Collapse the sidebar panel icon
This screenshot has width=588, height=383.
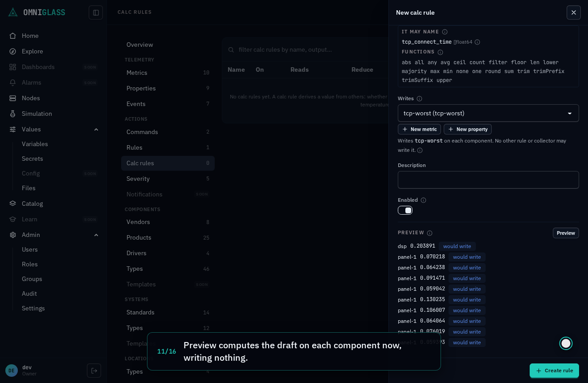[96, 12]
